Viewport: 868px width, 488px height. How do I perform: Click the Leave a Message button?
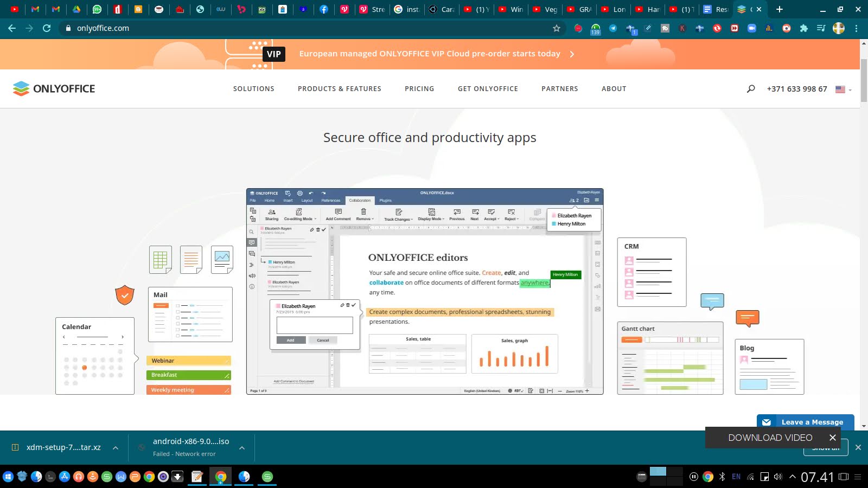pos(806,422)
